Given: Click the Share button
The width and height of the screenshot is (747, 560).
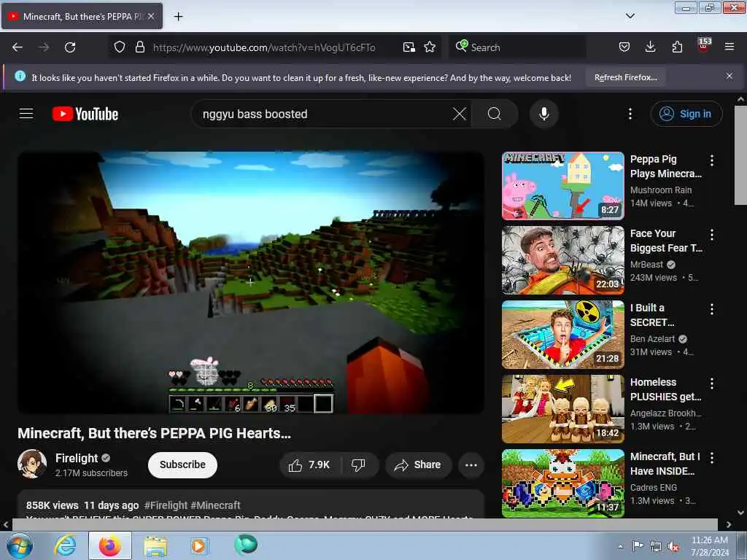Looking at the screenshot, I should point(418,465).
